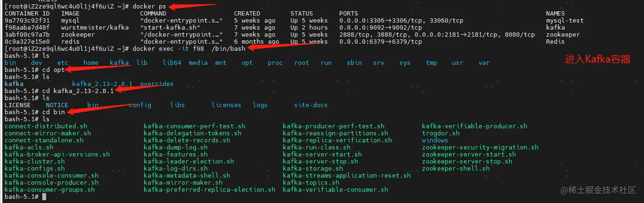The width and height of the screenshot is (644, 203).
Task: Click the "cd bin" command
Action: (53, 112)
